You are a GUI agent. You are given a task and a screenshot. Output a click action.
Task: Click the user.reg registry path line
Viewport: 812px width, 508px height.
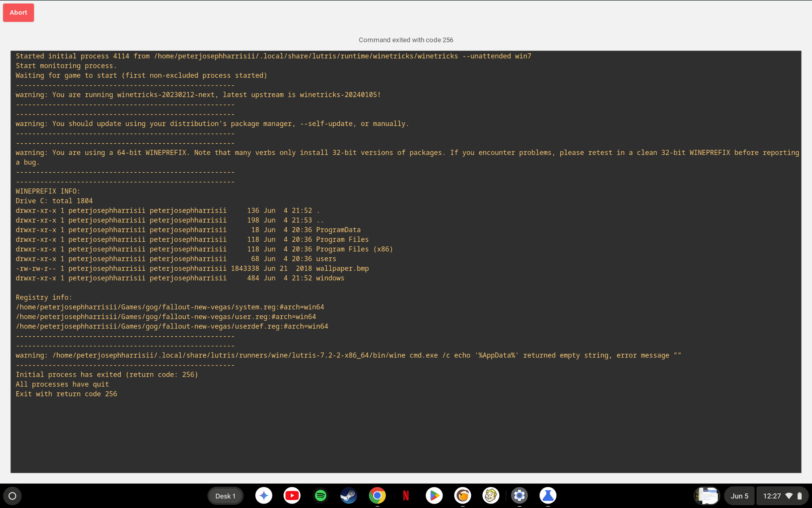click(166, 317)
